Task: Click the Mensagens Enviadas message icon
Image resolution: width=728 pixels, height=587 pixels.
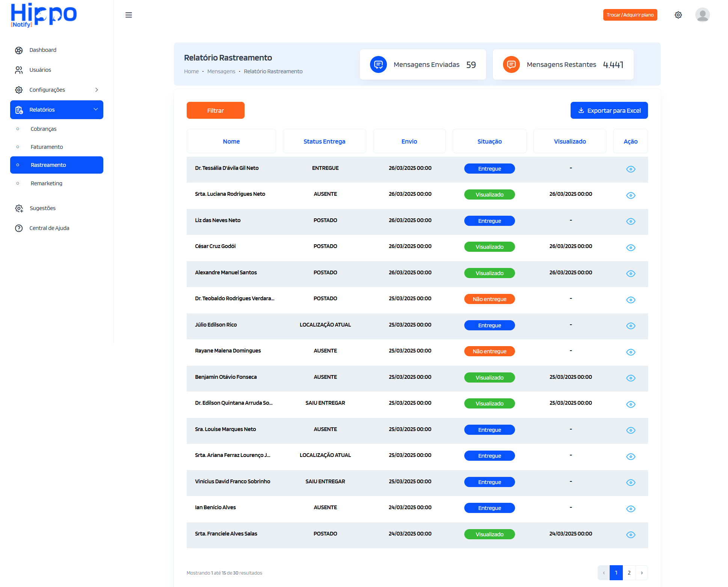Action: pyautogui.click(x=378, y=64)
